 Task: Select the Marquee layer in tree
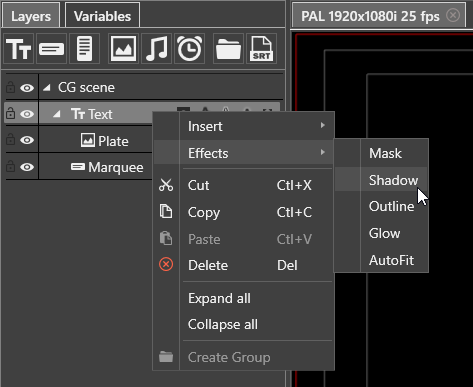coord(116,167)
